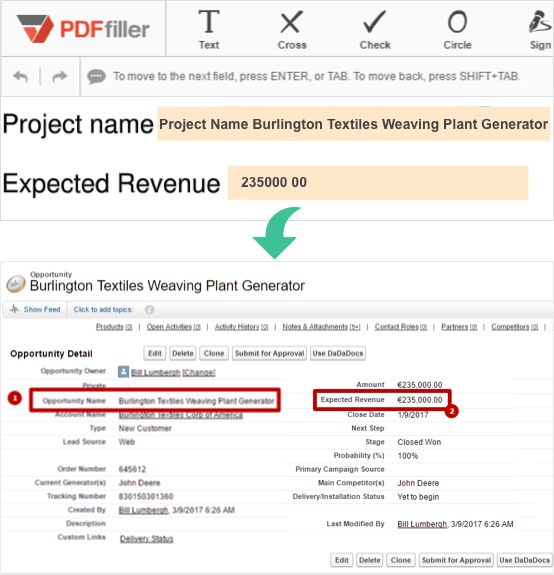Viewport: 554px width, 575px height.
Task: Open Last Modified By Bill Lumbergh link
Action: (422, 524)
